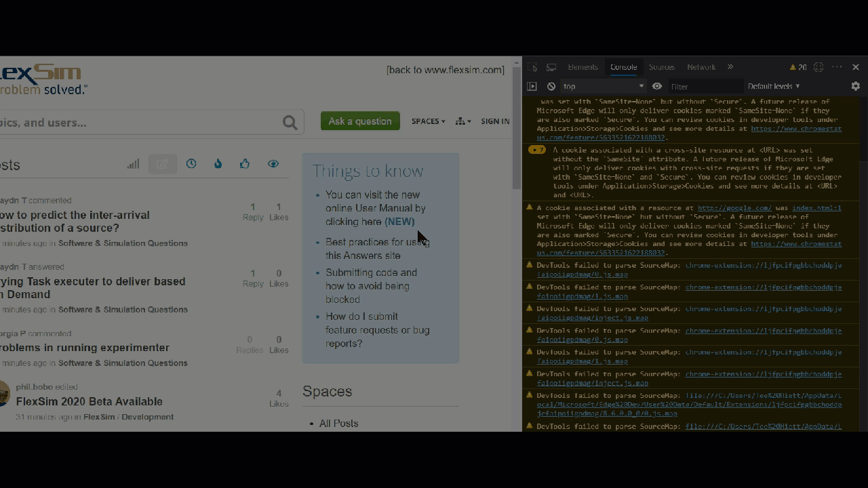
Task: Open console settings gear
Action: tap(855, 86)
